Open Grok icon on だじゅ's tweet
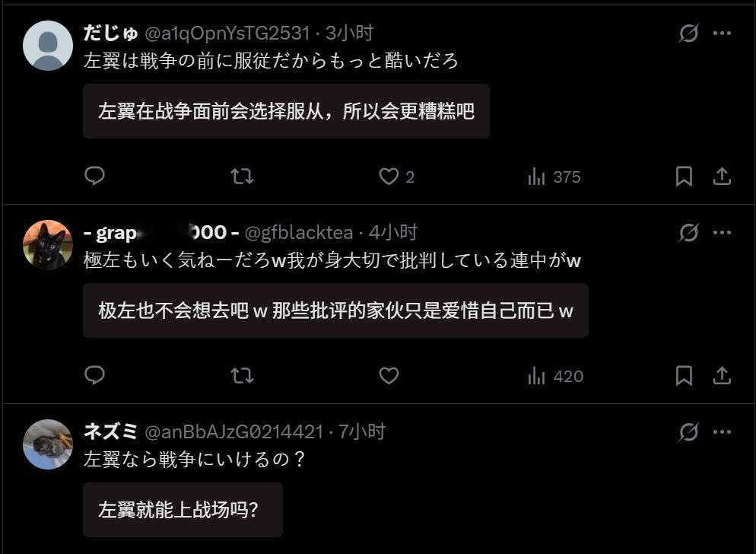Image resolution: width=756 pixels, height=554 pixels. coord(688,33)
